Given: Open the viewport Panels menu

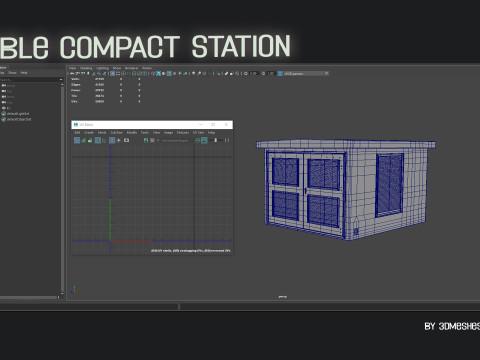Looking at the screenshot, I should pos(147,68).
